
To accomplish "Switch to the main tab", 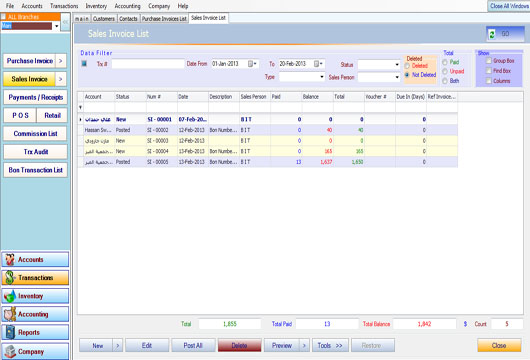I will 82,19.
